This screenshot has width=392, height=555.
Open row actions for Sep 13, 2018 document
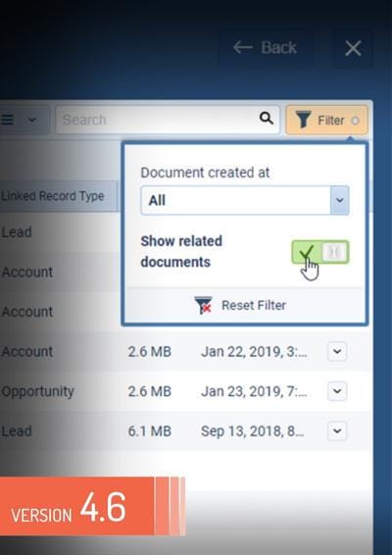337,430
